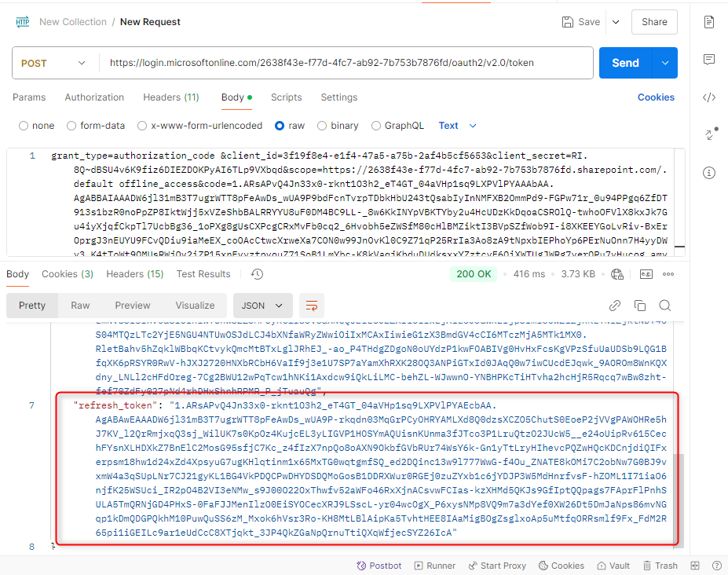Open Cookies in the bottom status bar
The width and height of the screenshot is (728, 575).
[x=562, y=566]
